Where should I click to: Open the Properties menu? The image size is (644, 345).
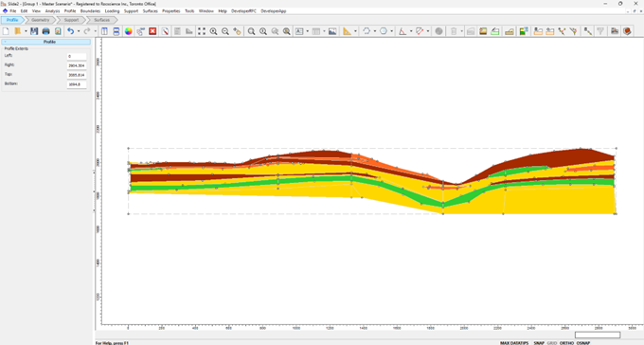point(170,11)
